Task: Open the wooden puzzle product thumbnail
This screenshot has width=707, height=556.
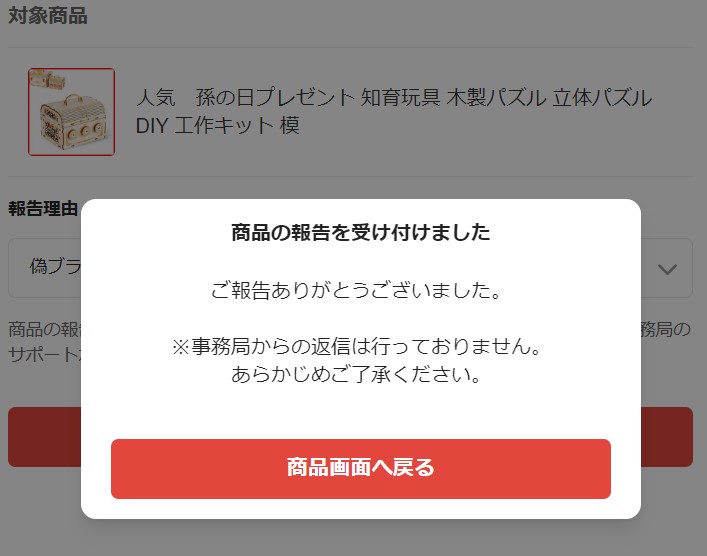Action: click(x=71, y=112)
